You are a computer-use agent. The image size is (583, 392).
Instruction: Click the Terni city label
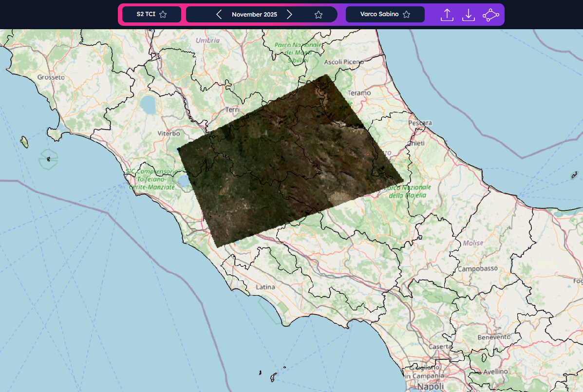coord(233,110)
